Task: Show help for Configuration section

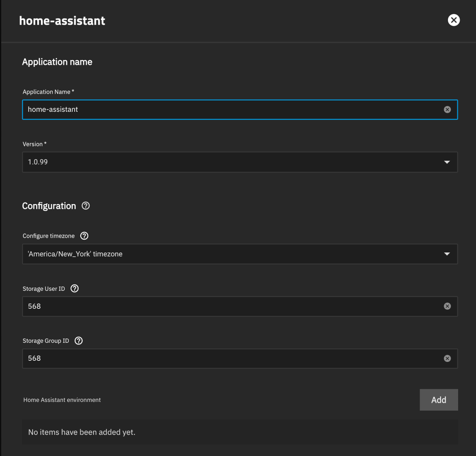Action: point(86,206)
